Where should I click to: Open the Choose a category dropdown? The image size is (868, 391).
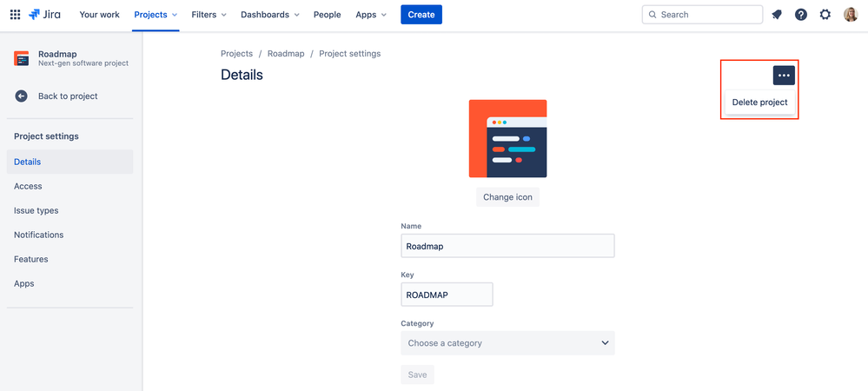[x=507, y=343]
